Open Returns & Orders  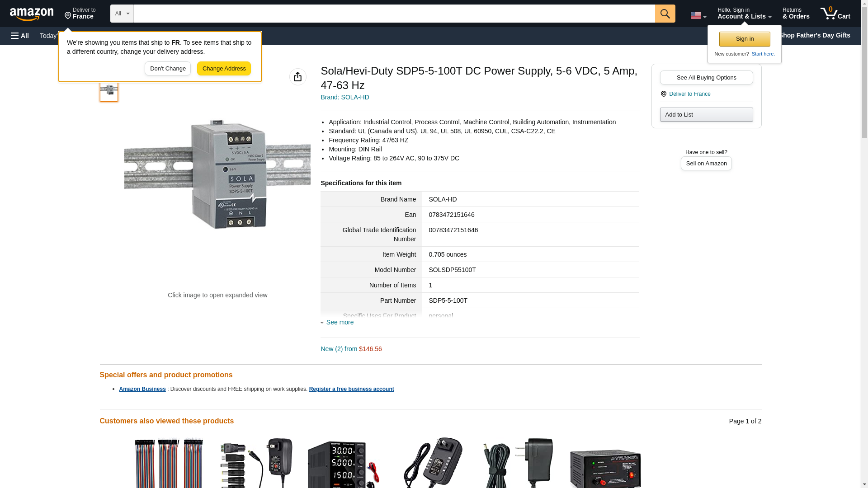[x=796, y=14]
